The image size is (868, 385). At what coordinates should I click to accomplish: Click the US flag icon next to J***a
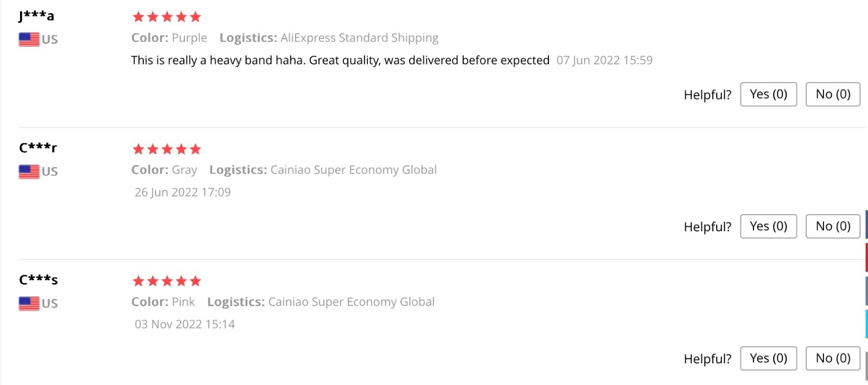click(28, 39)
